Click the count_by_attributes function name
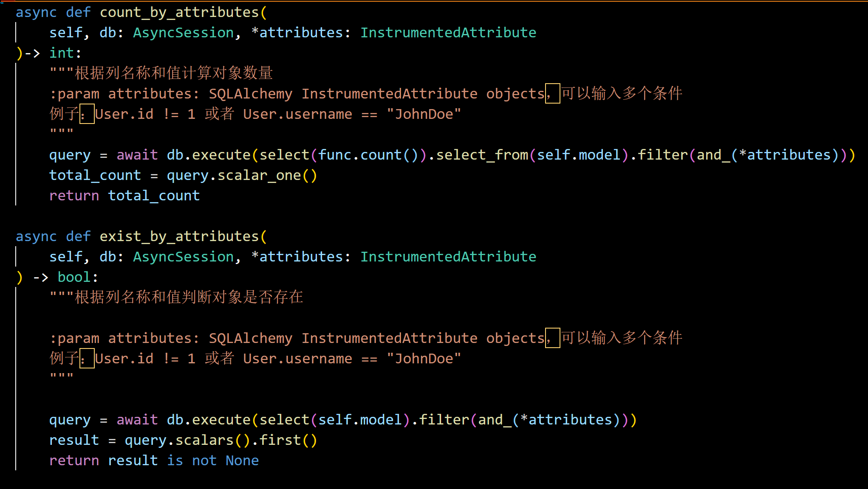The width and height of the screenshot is (868, 489). pos(179,12)
